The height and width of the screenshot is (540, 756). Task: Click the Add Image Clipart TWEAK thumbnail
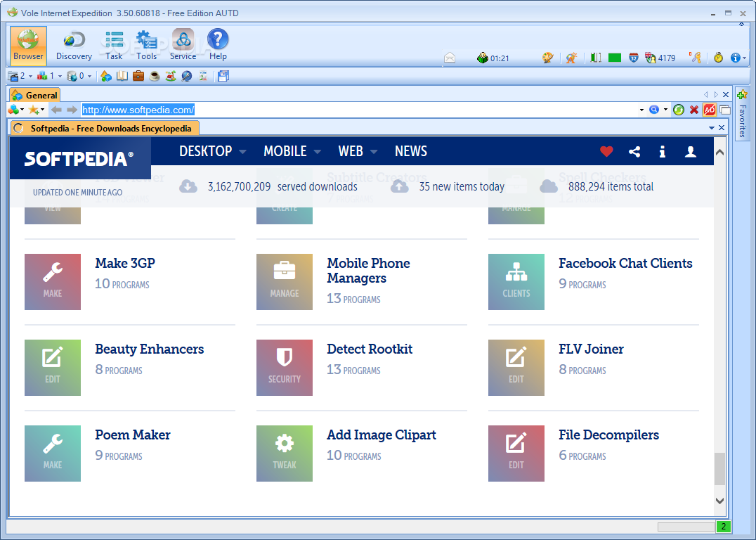click(x=285, y=453)
